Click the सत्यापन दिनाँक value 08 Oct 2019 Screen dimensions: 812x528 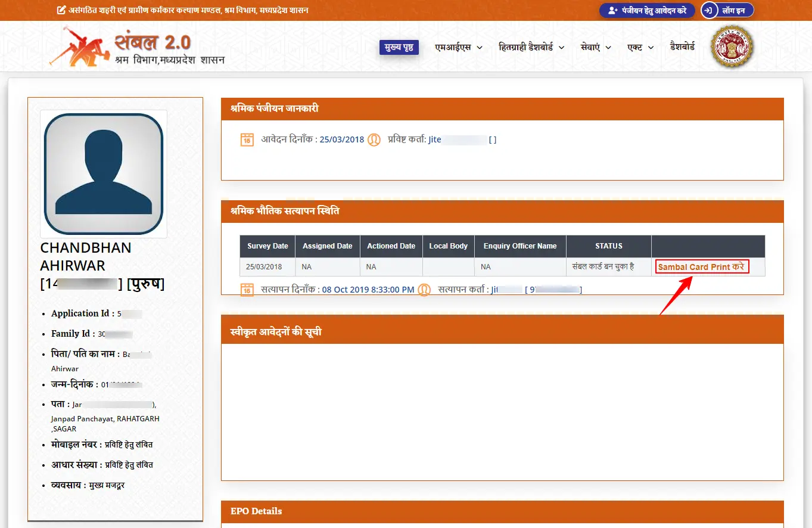368,290
